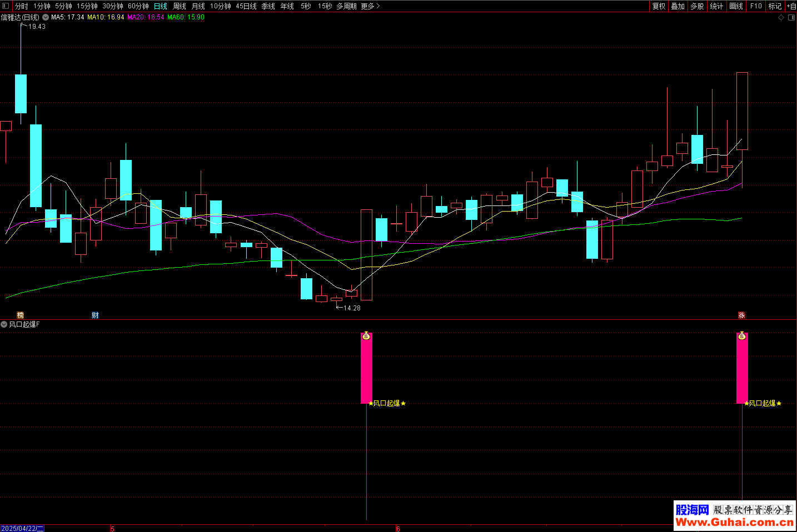This screenshot has width=797, height=532.
Task: Select the 月线 period tab
Action: [198, 6]
